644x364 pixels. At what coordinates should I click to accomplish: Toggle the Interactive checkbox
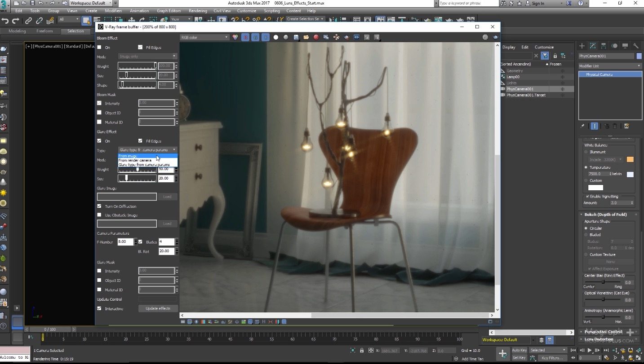99,308
